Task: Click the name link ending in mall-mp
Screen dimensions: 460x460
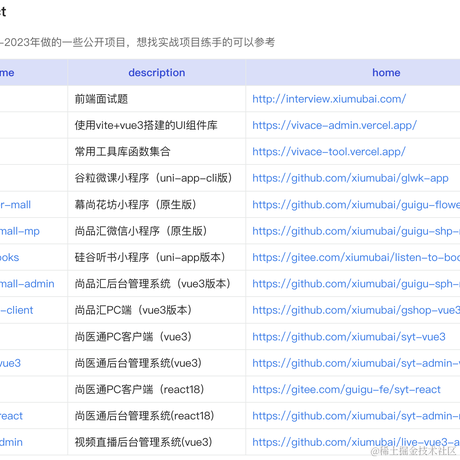Action: [x=20, y=231]
